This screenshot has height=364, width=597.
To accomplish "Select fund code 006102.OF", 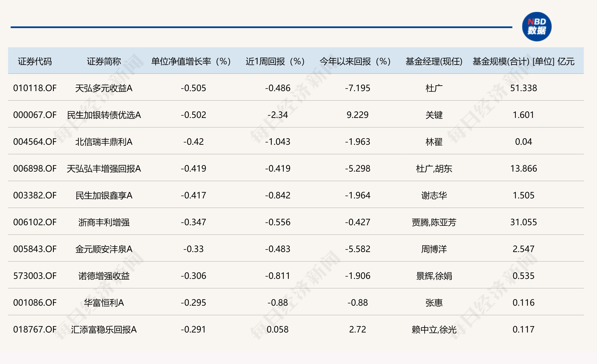I will coord(35,222).
